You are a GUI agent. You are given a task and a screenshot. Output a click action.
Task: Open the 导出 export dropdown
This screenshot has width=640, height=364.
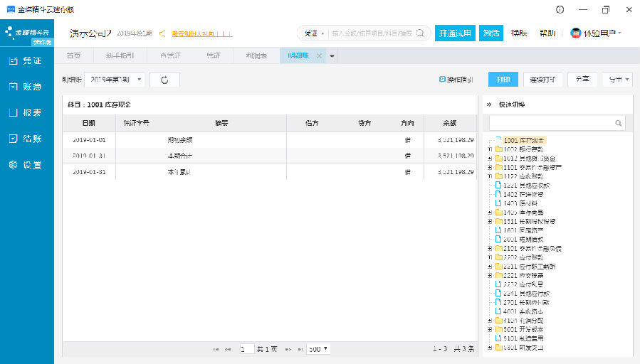[x=617, y=80]
